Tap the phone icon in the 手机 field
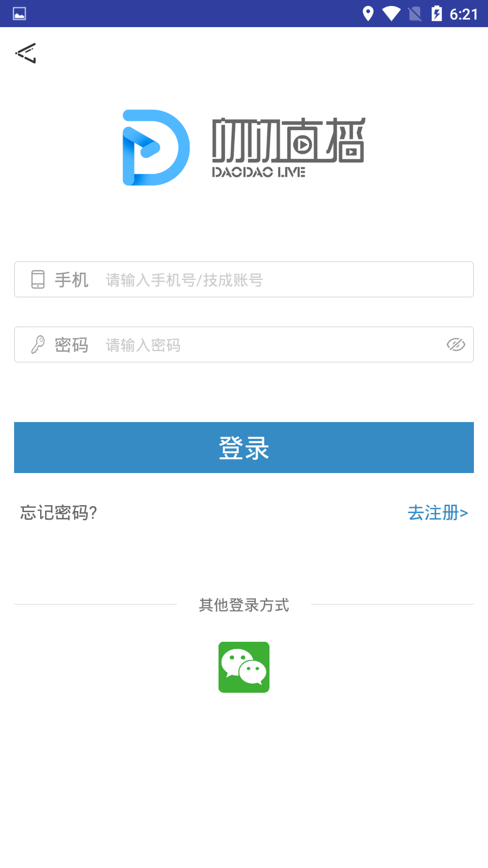 (x=38, y=279)
